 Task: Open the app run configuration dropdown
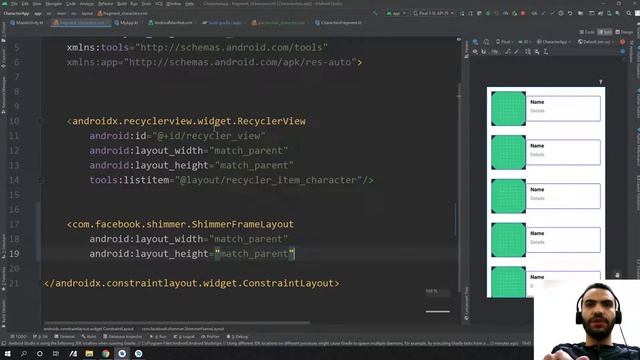[396, 13]
